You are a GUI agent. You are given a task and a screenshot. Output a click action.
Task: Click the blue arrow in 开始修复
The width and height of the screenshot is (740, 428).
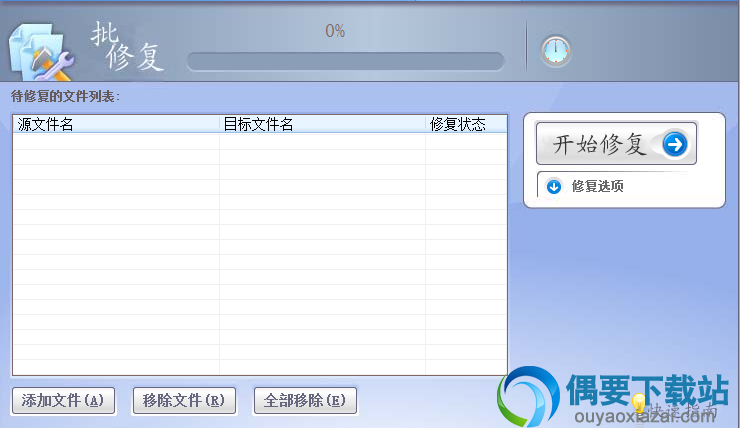click(674, 144)
